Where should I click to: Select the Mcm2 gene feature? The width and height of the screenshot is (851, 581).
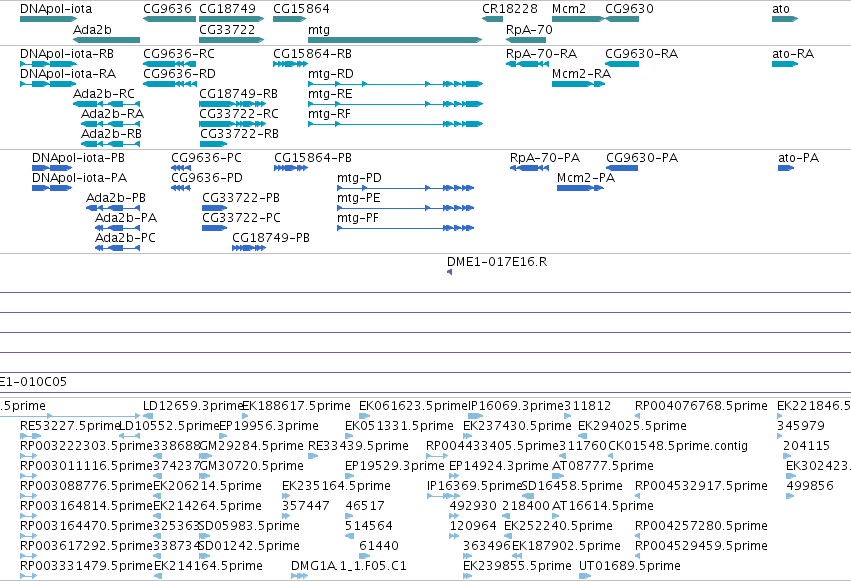578,19
